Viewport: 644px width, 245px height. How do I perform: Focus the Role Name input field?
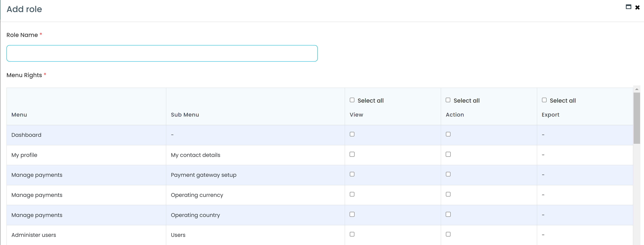tap(162, 53)
